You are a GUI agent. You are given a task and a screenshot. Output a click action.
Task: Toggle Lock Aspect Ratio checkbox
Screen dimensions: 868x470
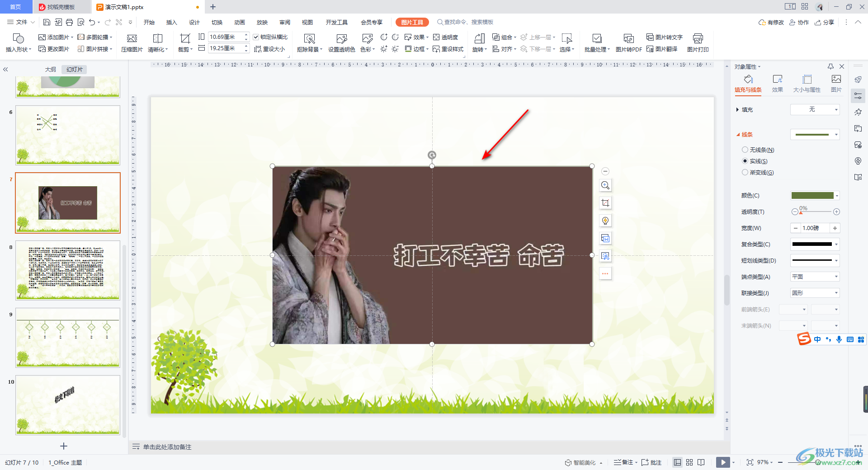pos(256,37)
